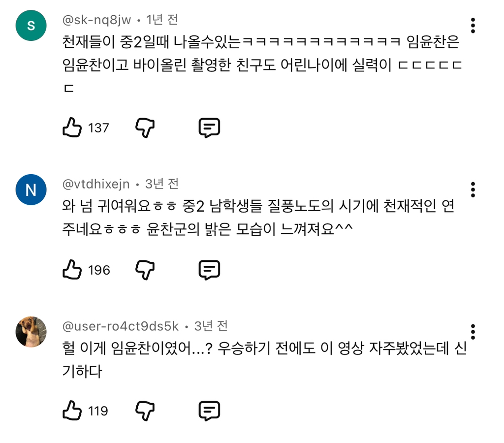Click the dog photo profile avatar

point(31,332)
